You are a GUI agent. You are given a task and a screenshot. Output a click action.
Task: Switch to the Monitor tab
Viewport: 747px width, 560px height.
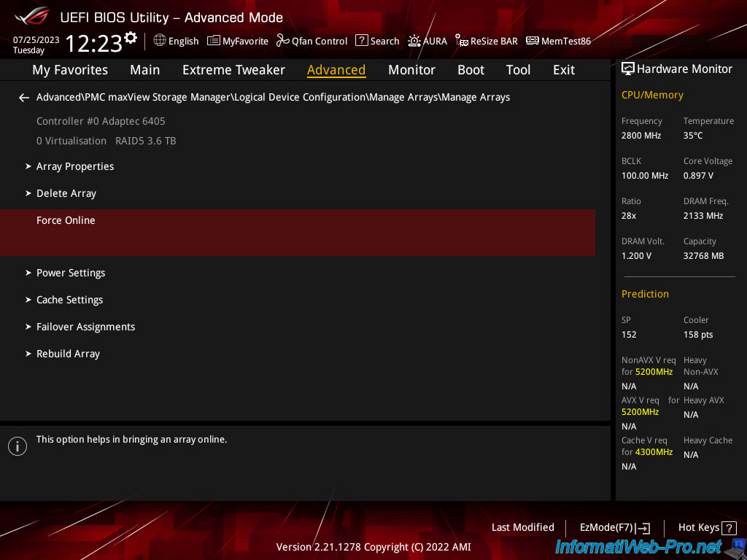pos(411,70)
